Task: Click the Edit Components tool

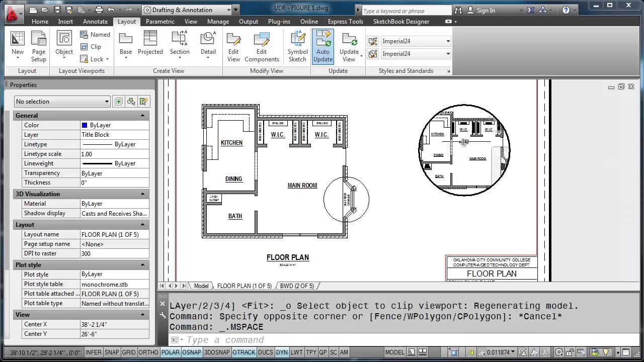Action: pos(262,47)
